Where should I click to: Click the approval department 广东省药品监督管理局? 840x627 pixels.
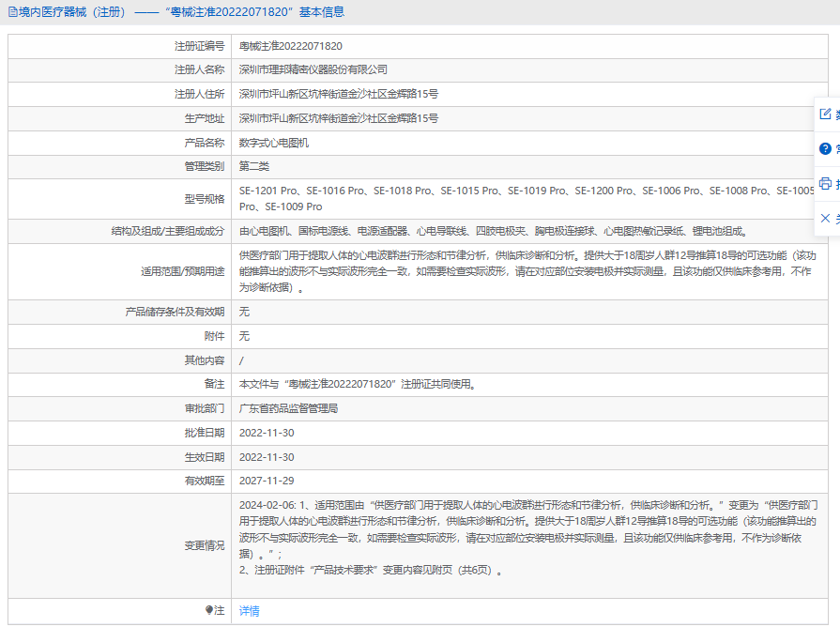[x=288, y=408]
